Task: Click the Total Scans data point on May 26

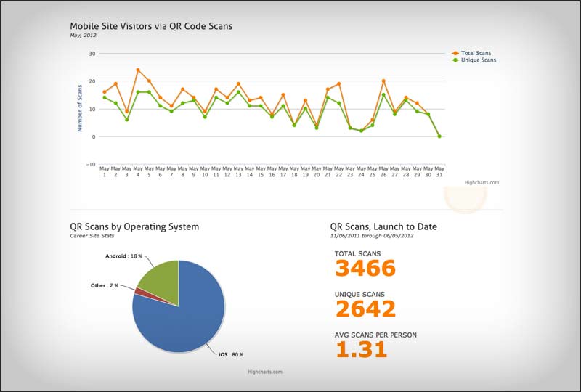Action: 383,81
